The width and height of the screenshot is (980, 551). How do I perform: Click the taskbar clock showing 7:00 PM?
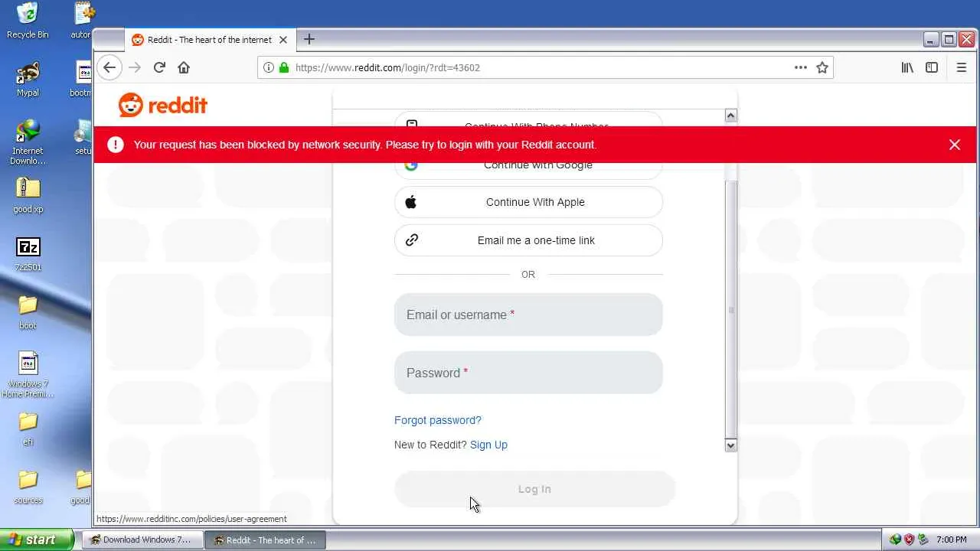point(952,540)
